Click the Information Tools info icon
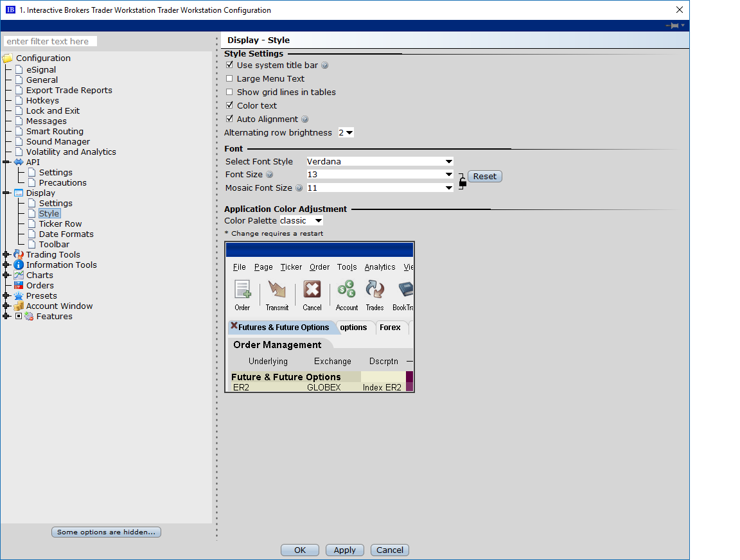The image size is (740, 560). 19,265
